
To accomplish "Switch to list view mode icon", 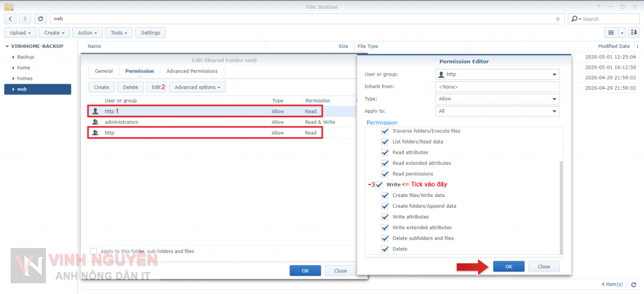I will click(610, 32).
